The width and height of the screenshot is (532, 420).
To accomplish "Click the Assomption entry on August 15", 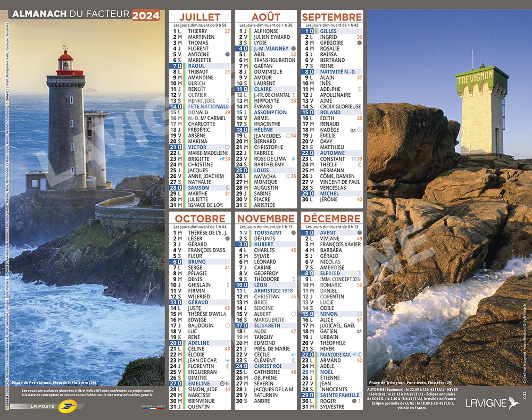I will (270, 112).
